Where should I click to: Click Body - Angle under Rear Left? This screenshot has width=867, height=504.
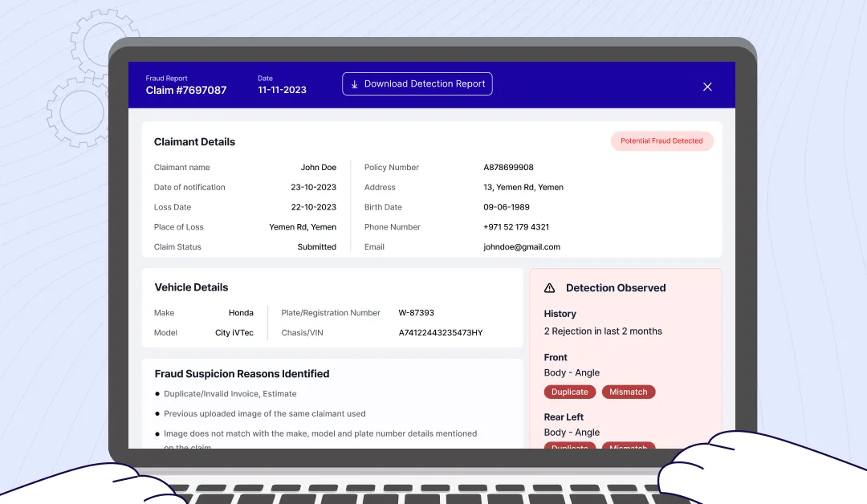tap(572, 433)
